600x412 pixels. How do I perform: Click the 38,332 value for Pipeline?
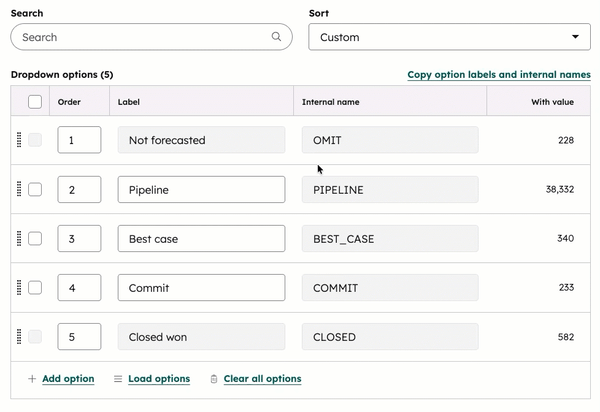[560, 189]
